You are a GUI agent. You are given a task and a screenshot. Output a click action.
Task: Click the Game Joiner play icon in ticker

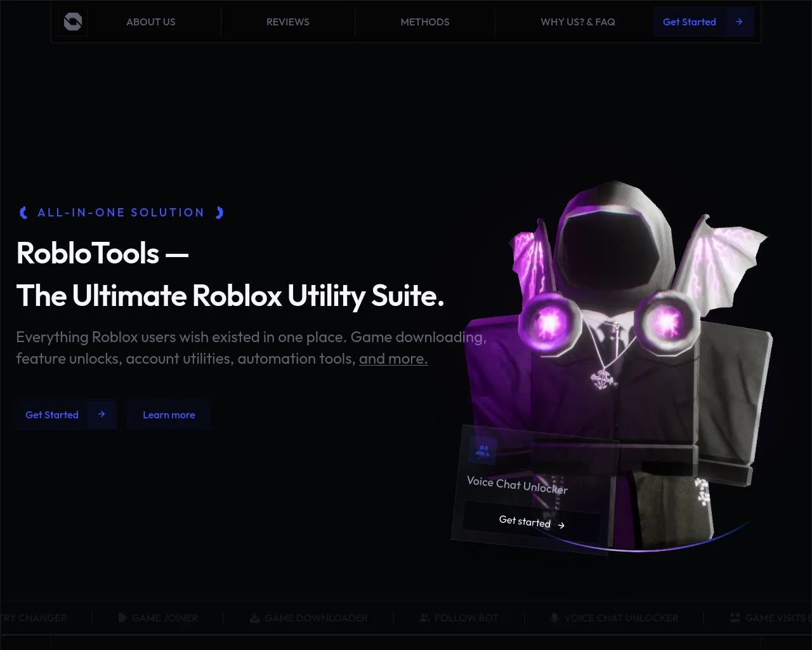coord(122,618)
